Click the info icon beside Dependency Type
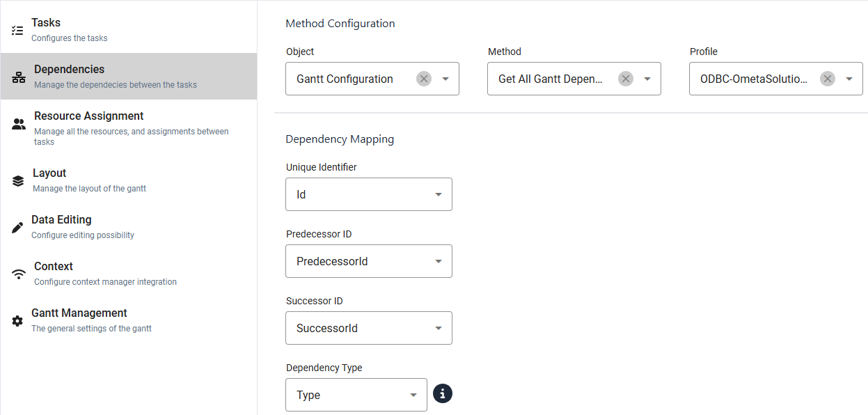 coord(443,394)
